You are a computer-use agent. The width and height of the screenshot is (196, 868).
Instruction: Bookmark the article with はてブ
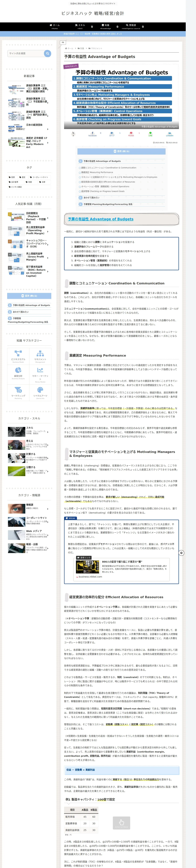point(112,134)
